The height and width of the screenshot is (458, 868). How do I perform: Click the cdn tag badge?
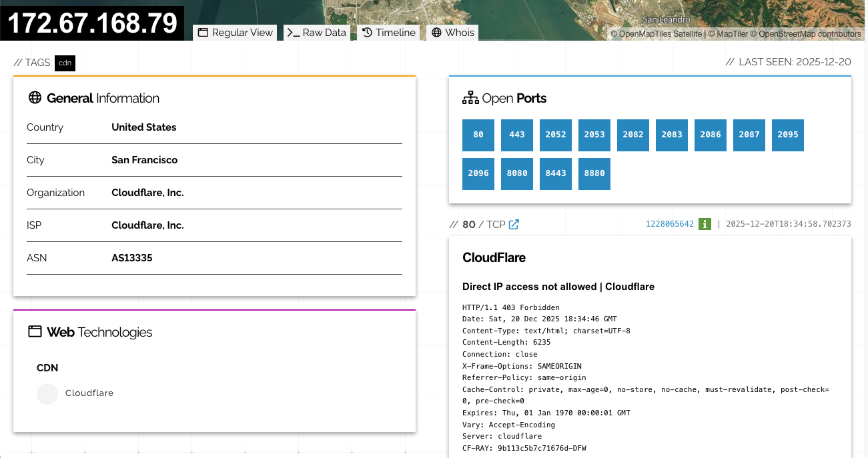tap(65, 63)
